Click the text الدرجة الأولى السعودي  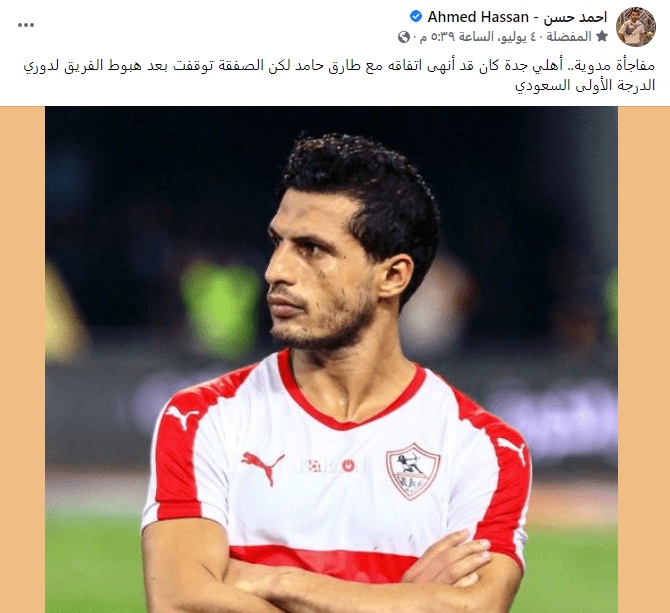[x=585, y=85]
